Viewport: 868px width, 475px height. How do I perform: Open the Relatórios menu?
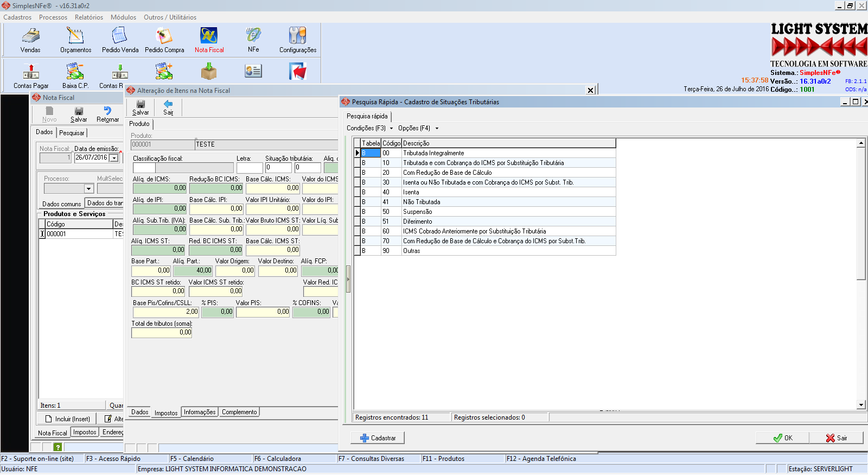89,17
